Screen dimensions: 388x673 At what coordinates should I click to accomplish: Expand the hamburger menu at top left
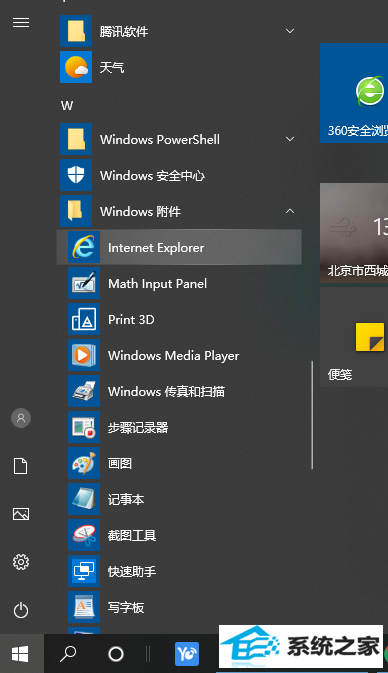(21, 22)
